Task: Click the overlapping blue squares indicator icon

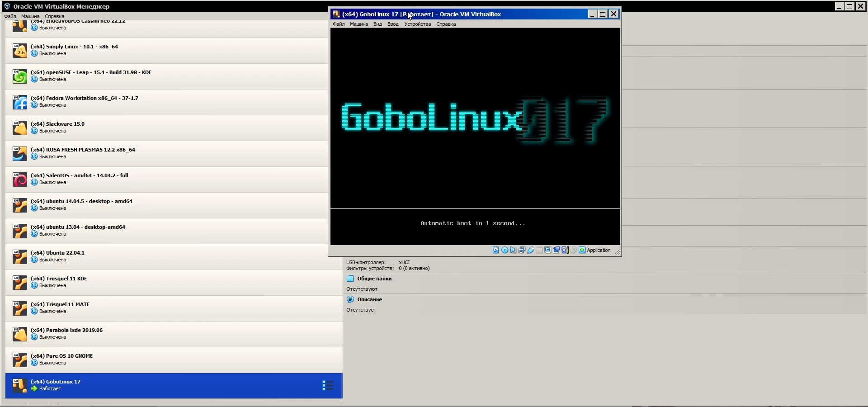Action: pos(556,250)
